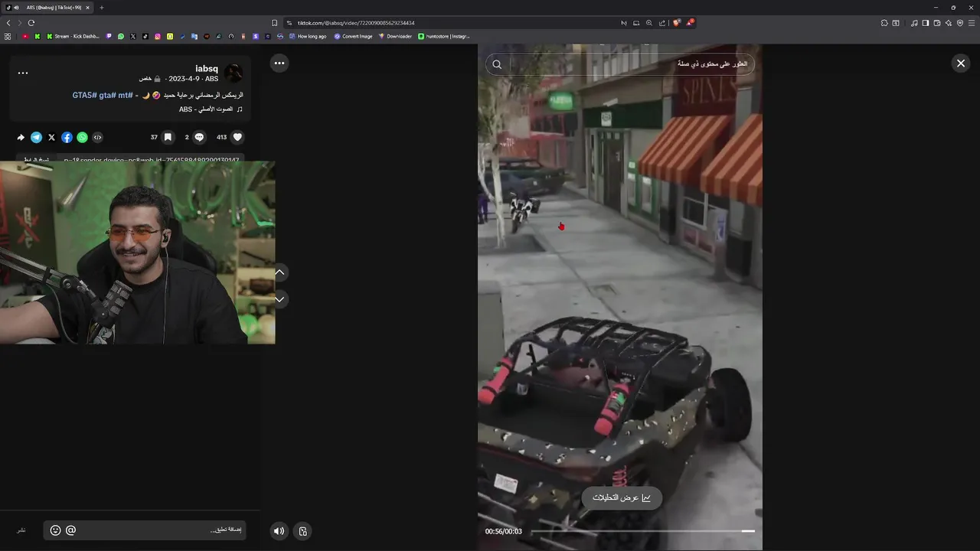
Task: Open the emoji picker in comments
Action: (x=55, y=530)
